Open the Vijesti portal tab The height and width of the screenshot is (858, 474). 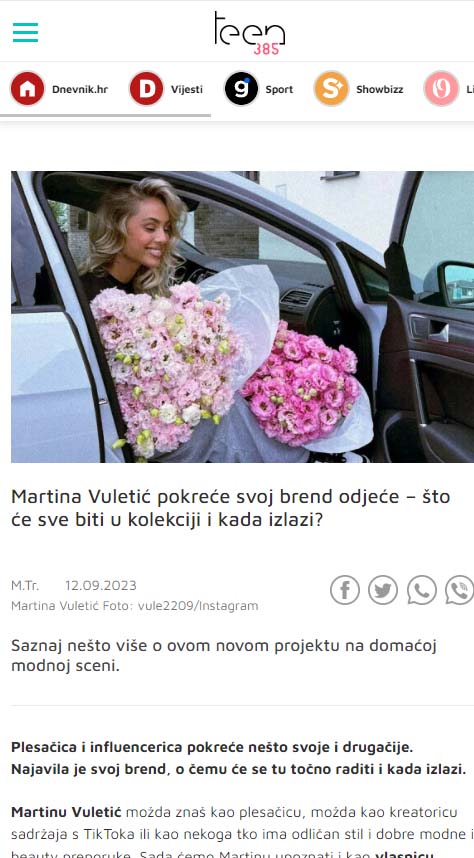click(187, 90)
